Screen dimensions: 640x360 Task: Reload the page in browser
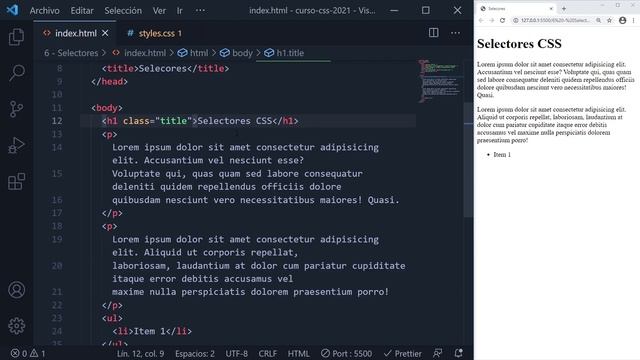click(x=502, y=20)
